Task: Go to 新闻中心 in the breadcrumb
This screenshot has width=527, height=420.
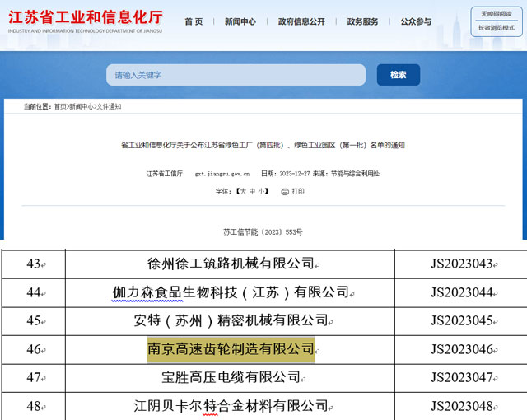Action: (x=82, y=106)
